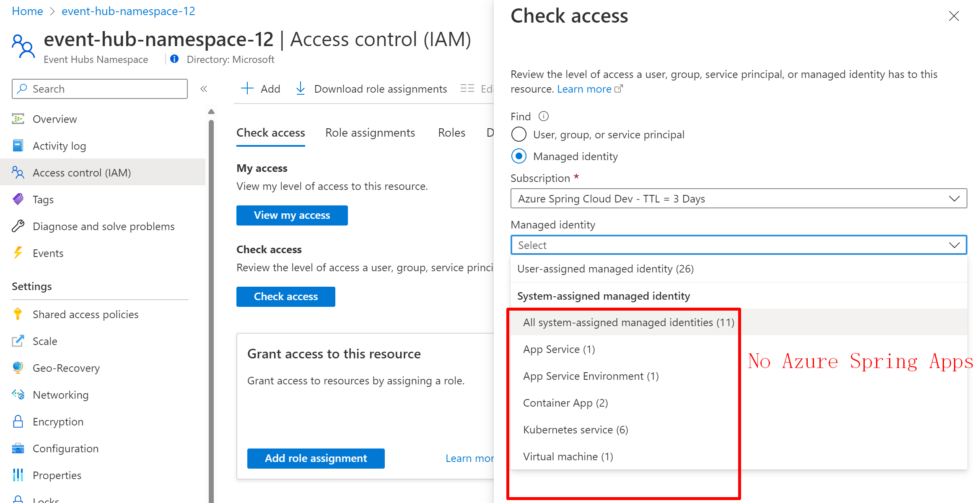This screenshot has width=980, height=503.
Task: Focus the sidebar Search field
Action: point(100,89)
